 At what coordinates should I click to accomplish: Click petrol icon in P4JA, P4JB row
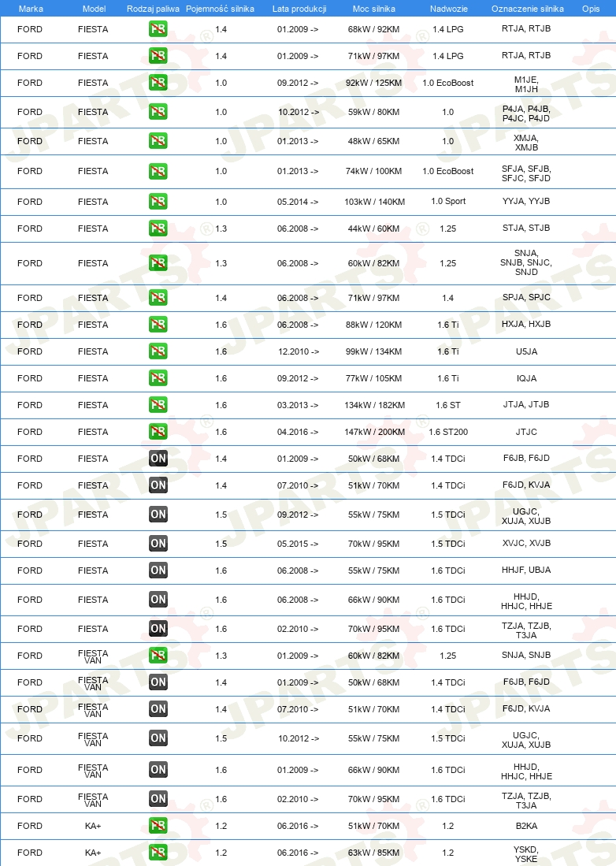click(x=158, y=112)
